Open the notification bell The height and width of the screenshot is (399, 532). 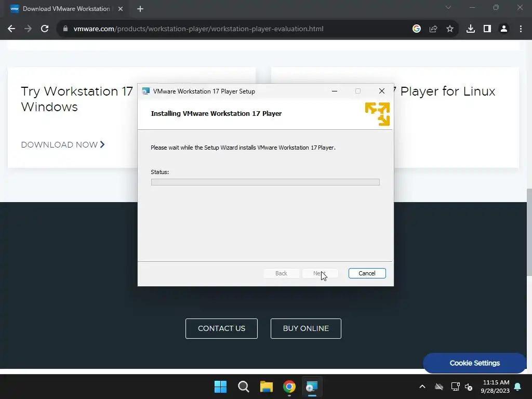(x=517, y=387)
